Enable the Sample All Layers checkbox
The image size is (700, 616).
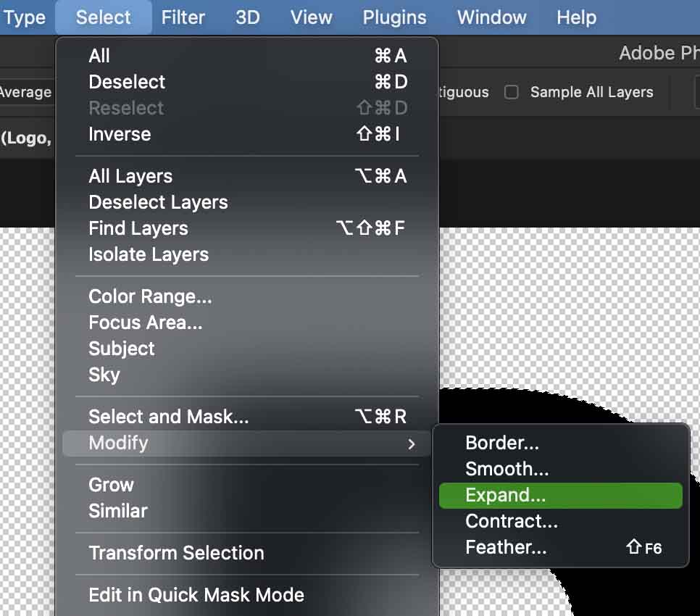[511, 92]
